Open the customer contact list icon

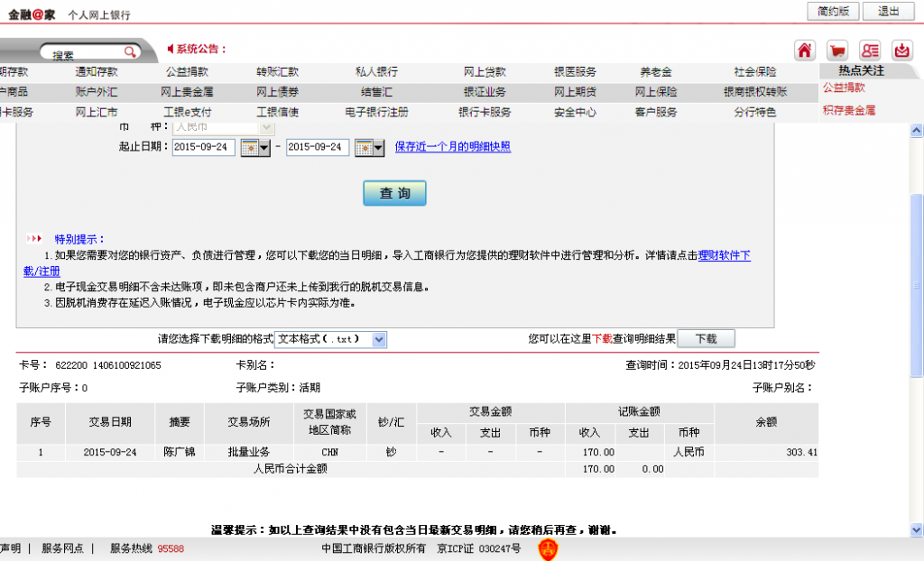click(x=870, y=51)
